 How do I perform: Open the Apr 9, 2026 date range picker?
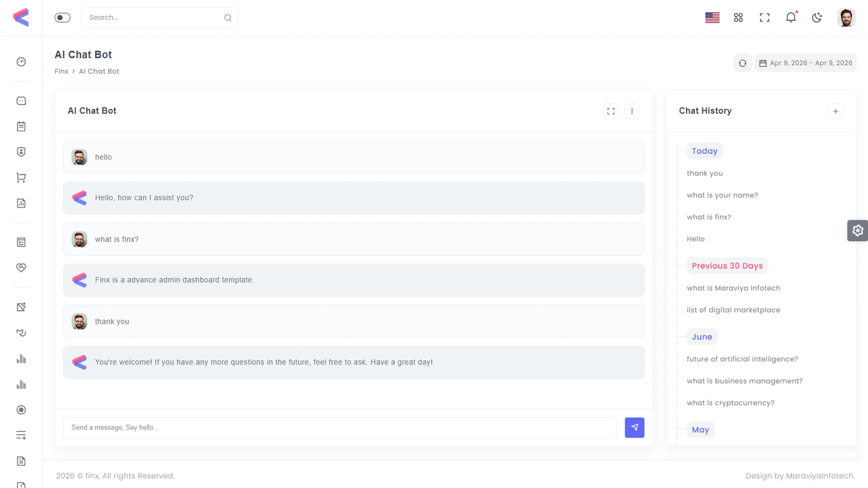806,63
